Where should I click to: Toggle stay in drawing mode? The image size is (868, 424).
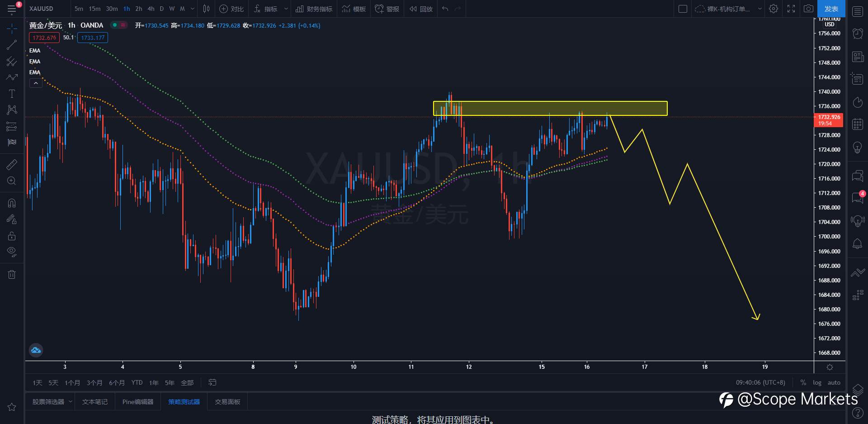coord(12,219)
